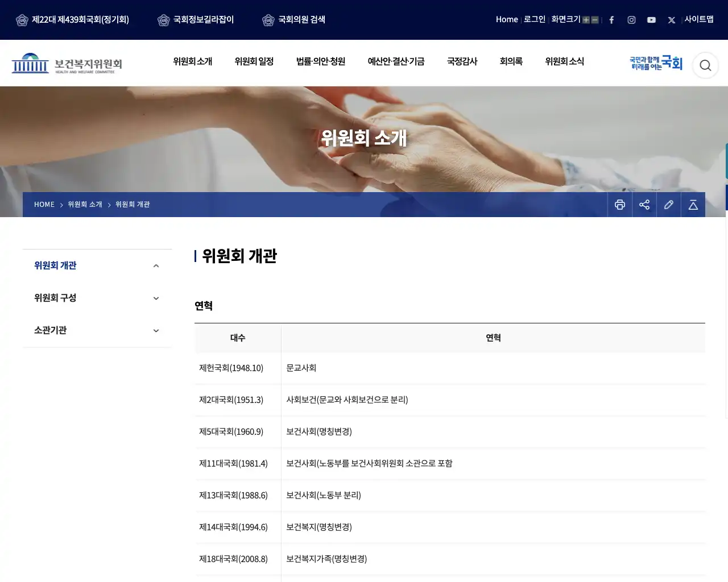Open 국회의원 검색 link
This screenshot has width=728, height=582.
point(302,20)
